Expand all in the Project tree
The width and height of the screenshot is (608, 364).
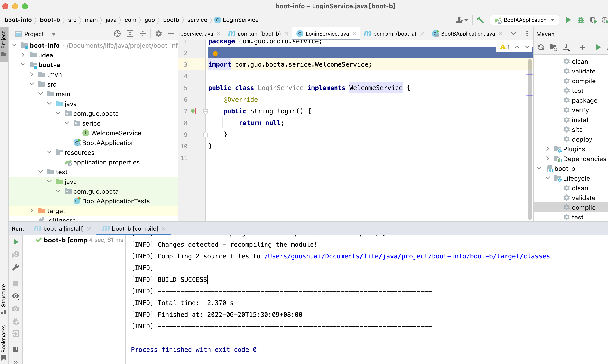130,34
